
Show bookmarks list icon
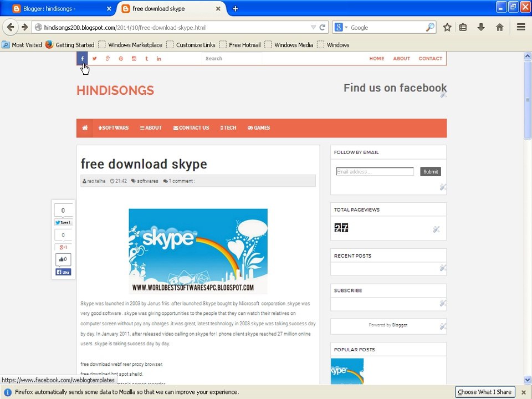[463, 27]
